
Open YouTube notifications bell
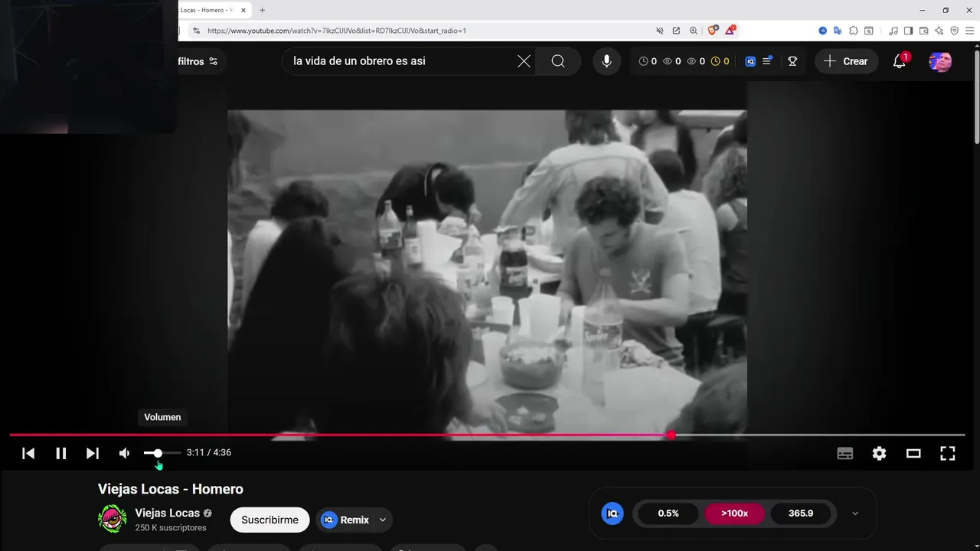pyautogui.click(x=900, y=61)
